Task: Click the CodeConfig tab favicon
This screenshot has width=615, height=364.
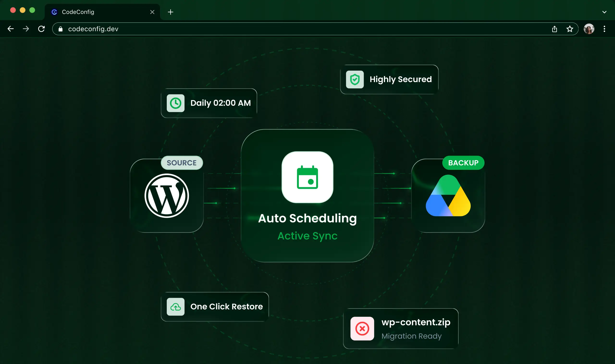Action: tap(54, 12)
